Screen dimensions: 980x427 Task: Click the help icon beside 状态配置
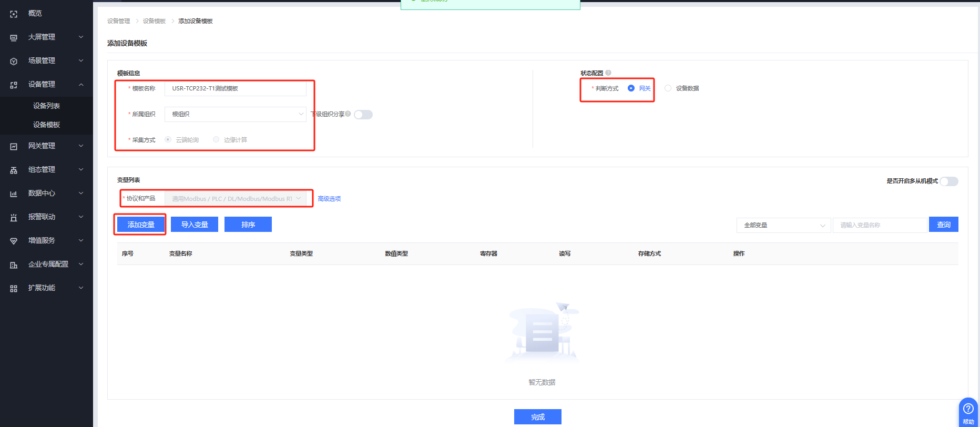(x=608, y=73)
